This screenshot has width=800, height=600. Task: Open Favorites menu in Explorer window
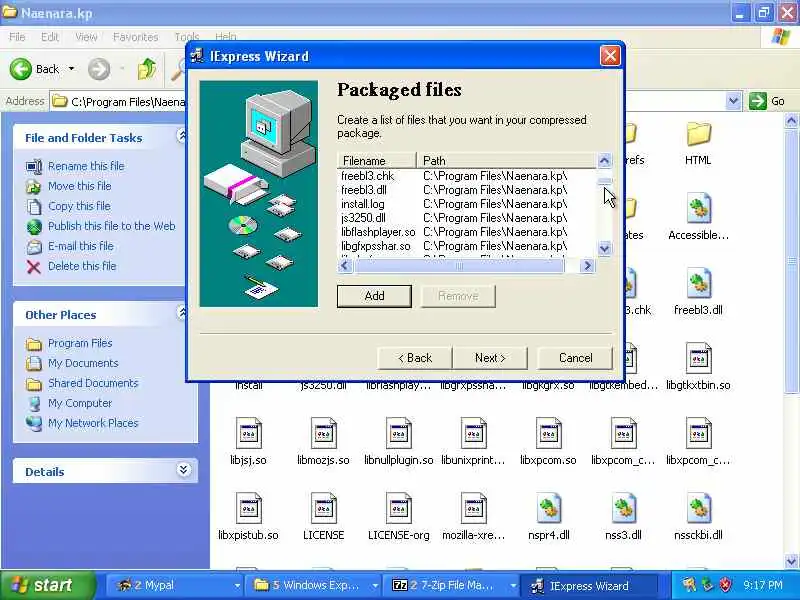(135, 37)
